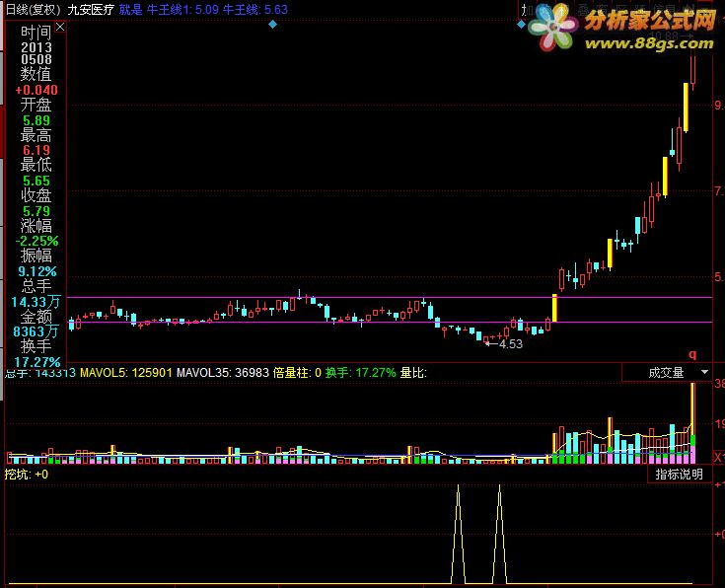Click the date value 0508

36,59
